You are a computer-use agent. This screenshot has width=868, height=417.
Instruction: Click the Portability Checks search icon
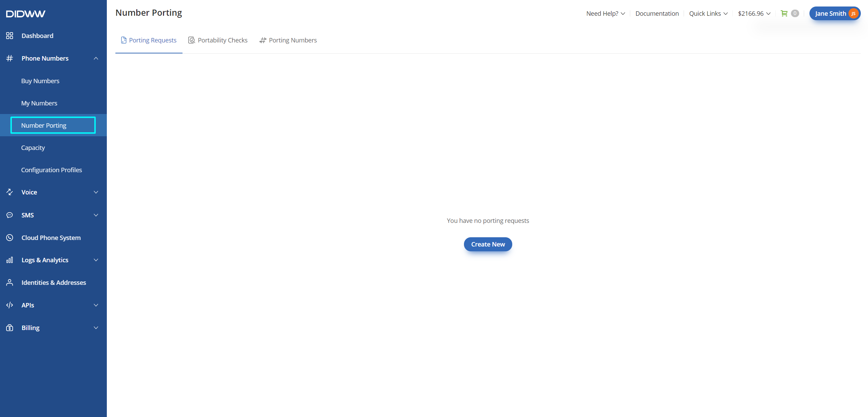tap(192, 40)
